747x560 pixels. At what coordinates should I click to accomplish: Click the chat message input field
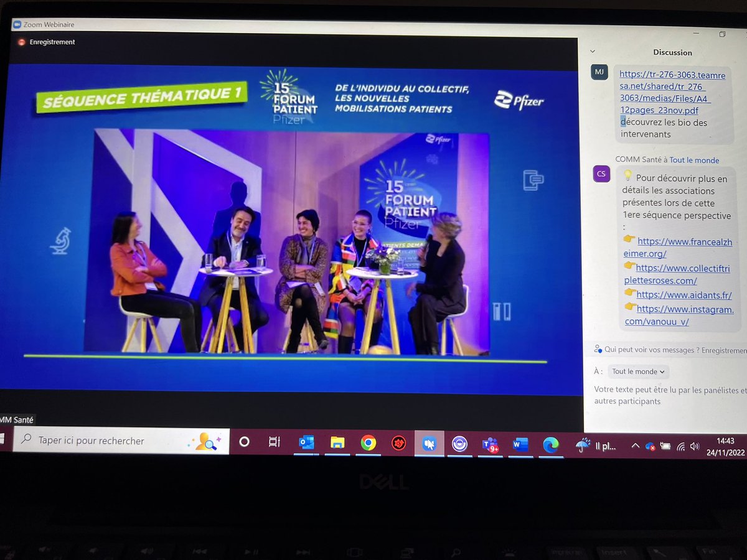coord(669,396)
